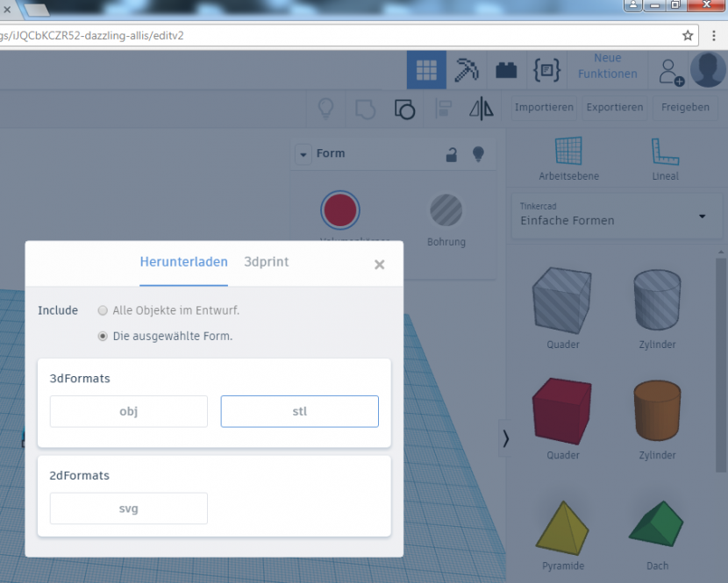Select the Herunterladen tab

[x=183, y=261]
